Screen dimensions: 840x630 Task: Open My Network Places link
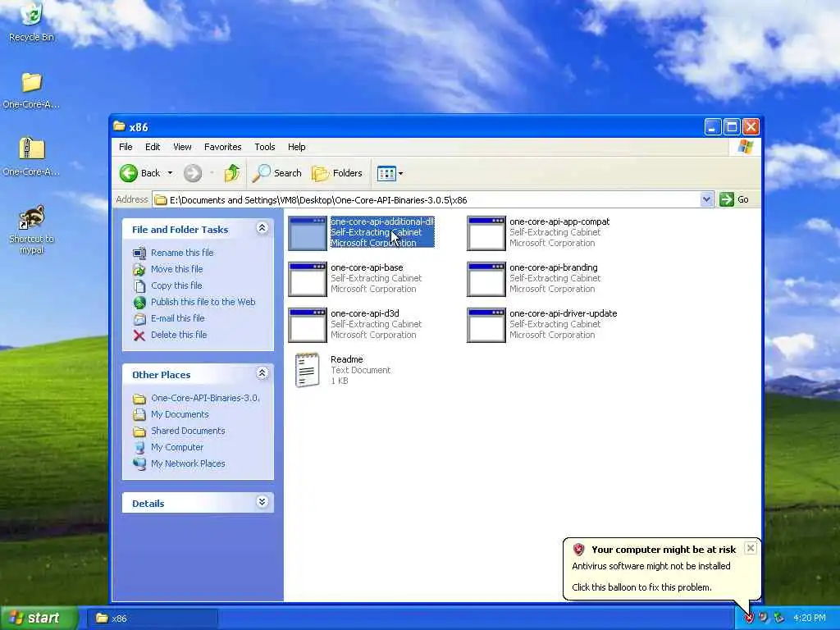(188, 464)
